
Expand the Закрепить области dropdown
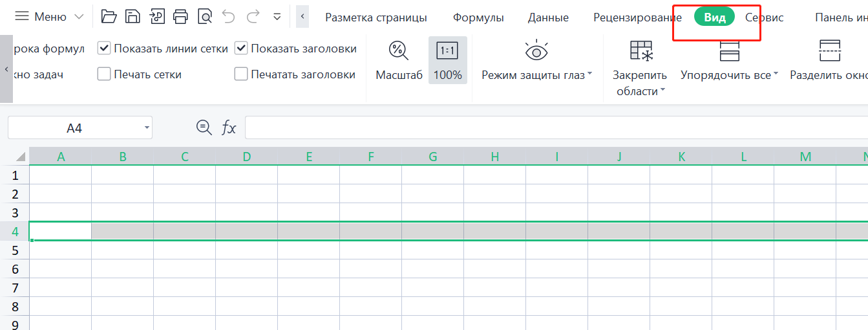662,91
